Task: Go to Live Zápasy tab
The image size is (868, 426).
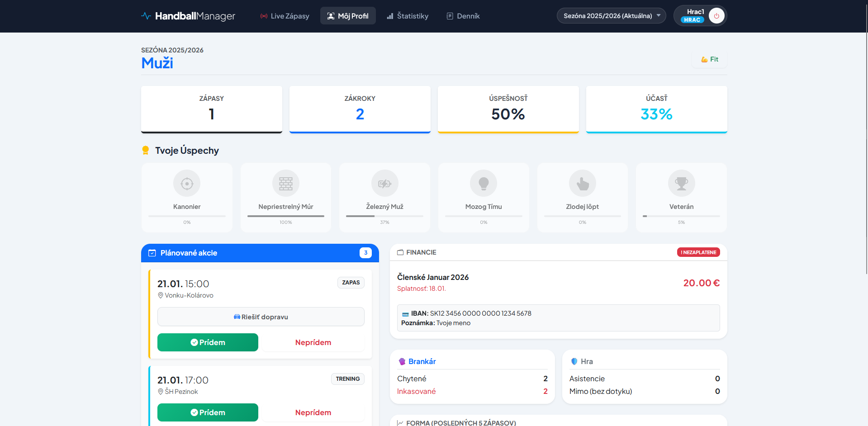Action: (x=285, y=16)
